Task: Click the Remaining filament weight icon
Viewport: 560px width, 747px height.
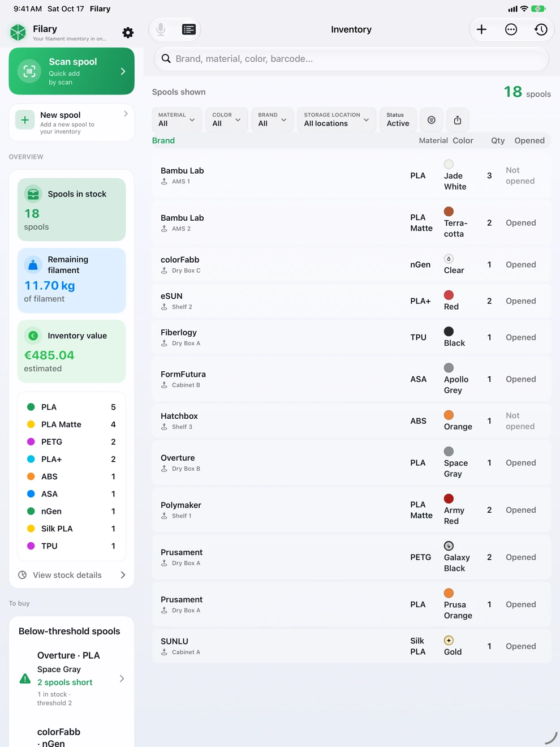Action: pyautogui.click(x=33, y=264)
